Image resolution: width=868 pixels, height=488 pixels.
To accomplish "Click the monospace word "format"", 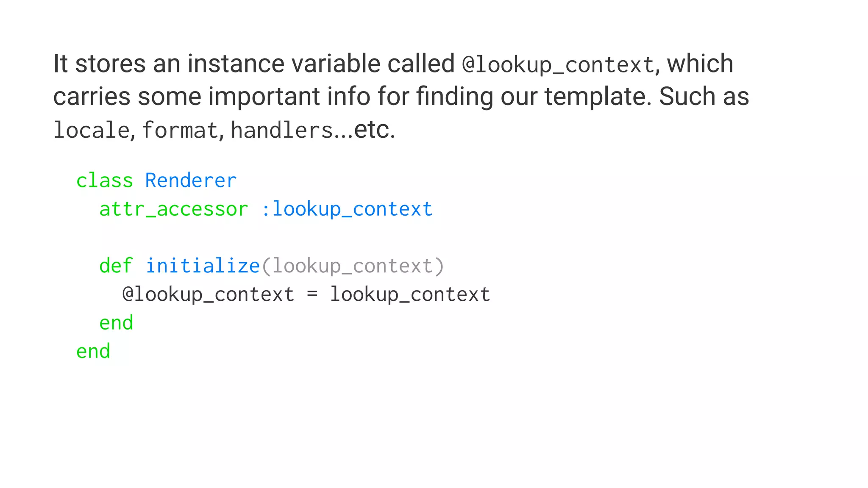I will (180, 130).
